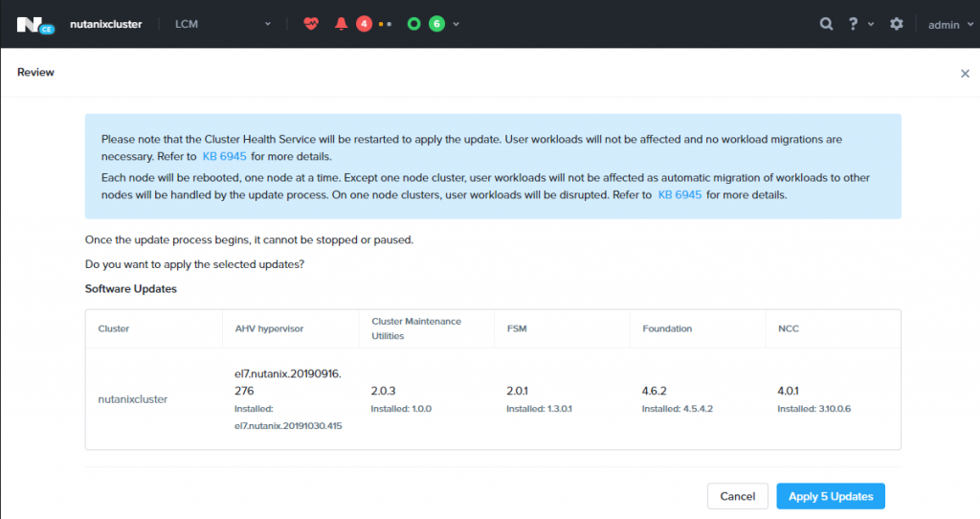Click the green tasks circle icon
The height and width of the screenshot is (519, 980).
coord(413,24)
